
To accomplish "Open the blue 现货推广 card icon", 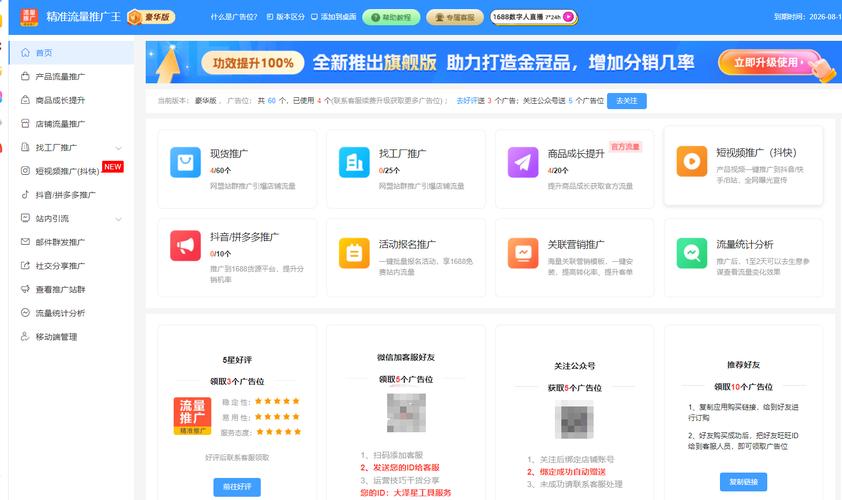I will point(185,162).
